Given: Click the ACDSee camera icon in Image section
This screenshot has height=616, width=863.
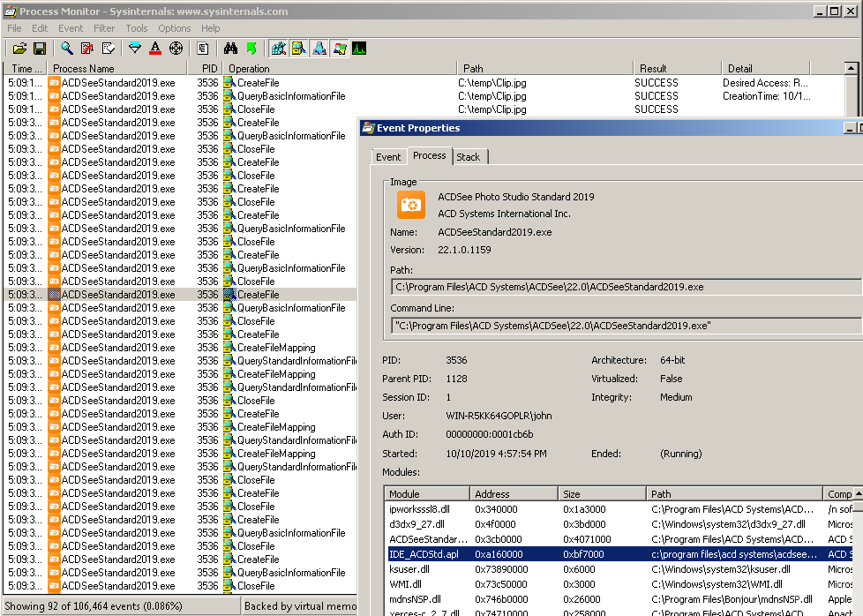Looking at the screenshot, I should click(x=411, y=205).
